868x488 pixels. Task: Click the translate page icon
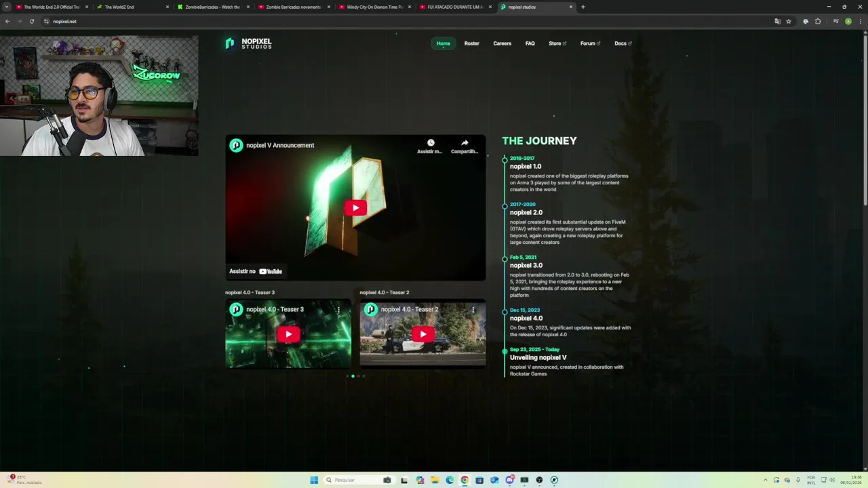778,21
